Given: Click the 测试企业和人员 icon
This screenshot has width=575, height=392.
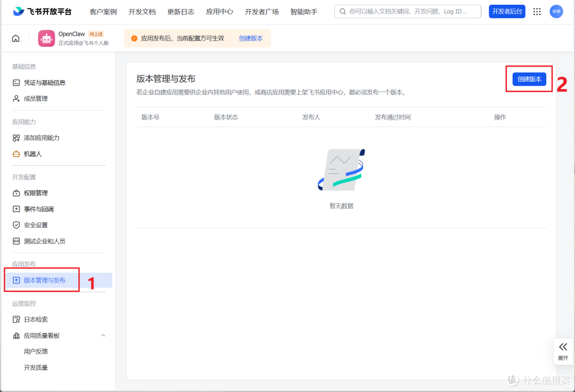Looking at the screenshot, I should (x=16, y=241).
